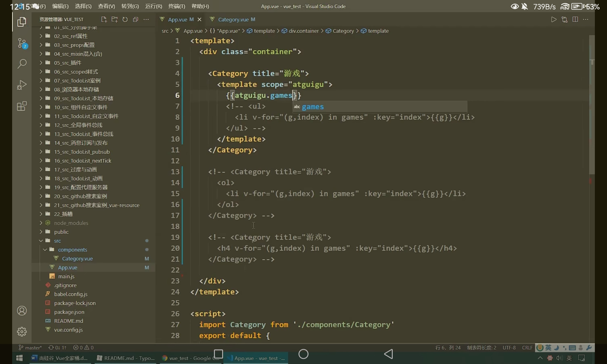Refresh the explorer file tree

[x=125, y=19]
